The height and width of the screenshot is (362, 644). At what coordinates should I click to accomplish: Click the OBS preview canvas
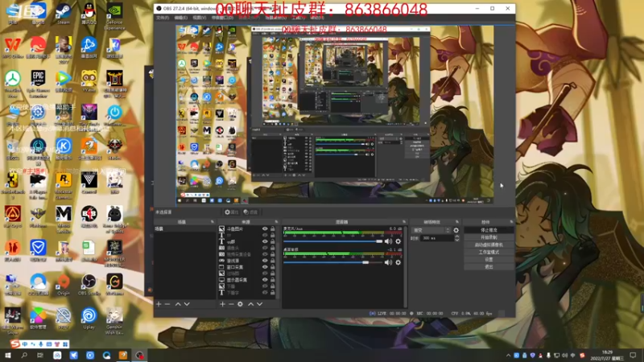coord(335,114)
